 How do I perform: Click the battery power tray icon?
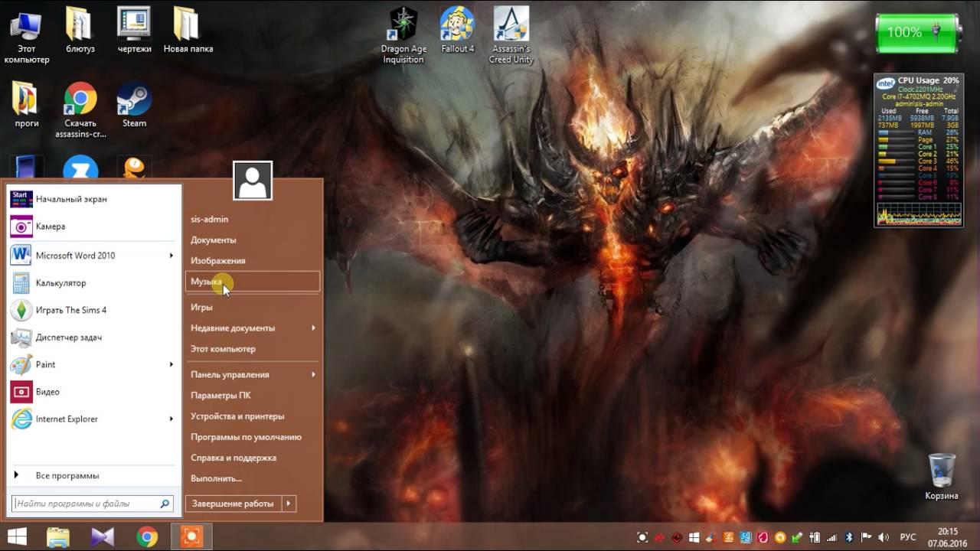[x=815, y=537]
